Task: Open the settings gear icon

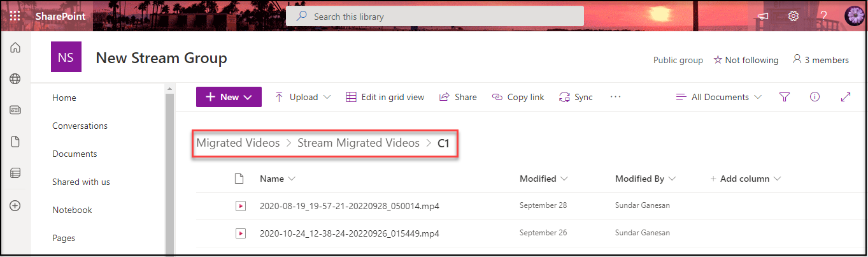Action: (x=793, y=16)
